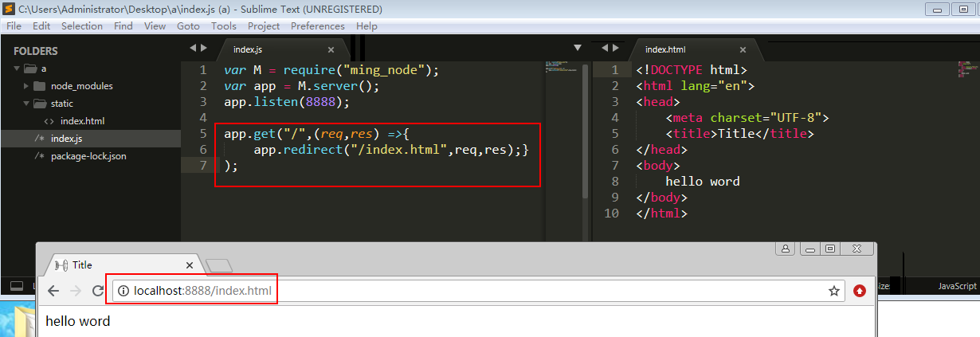Viewport: 980px width, 337px height.
Task: Go back in Chrome
Action: [x=54, y=292]
